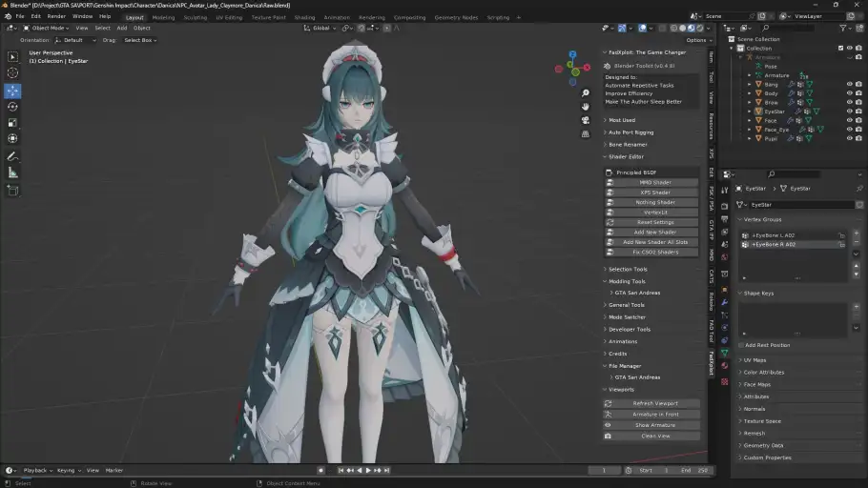Collapse Vertex Groups section
868x488 pixels.
pyautogui.click(x=762, y=219)
